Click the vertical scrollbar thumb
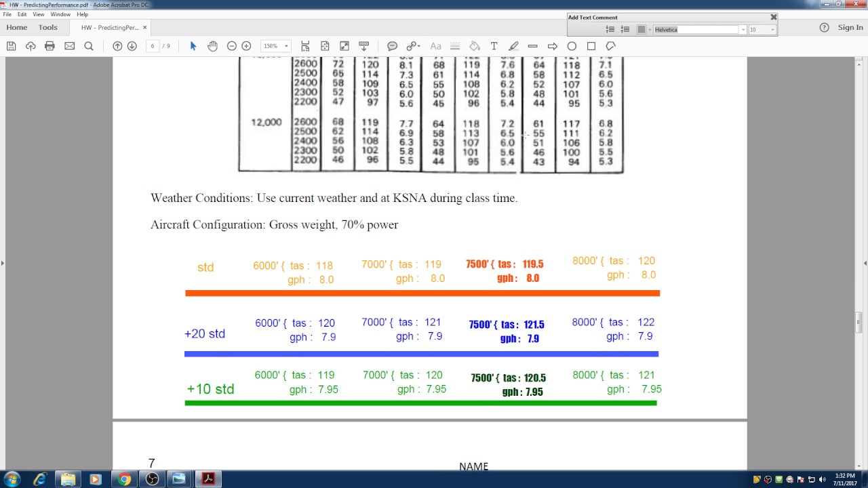Screen dimensions: 868x488 pyautogui.click(x=859, y=322)
